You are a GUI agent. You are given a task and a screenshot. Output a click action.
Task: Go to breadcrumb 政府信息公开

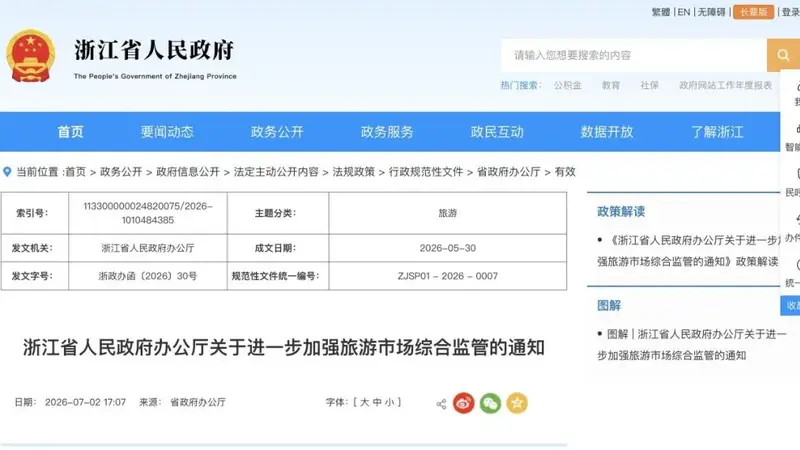click(188, 172)
